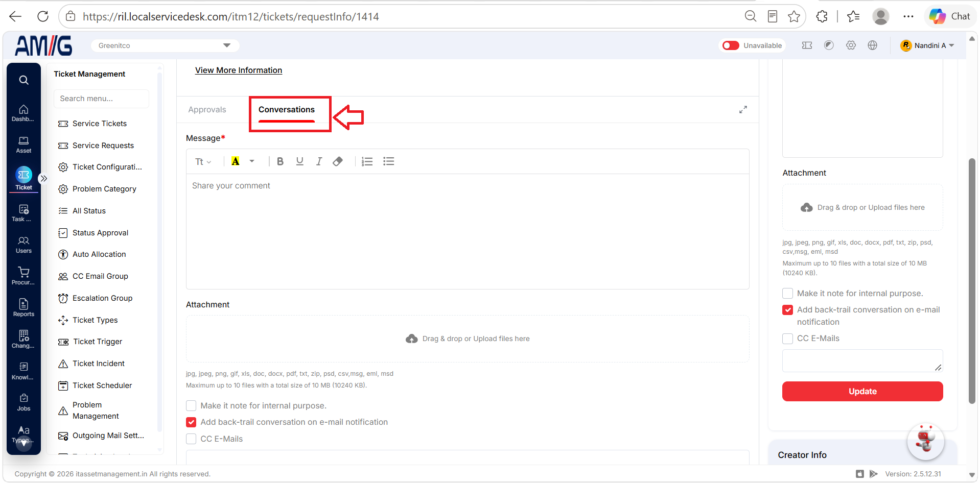The image size is (980, 483).
Task: Open Escalation Group menu item
Action: (x=102, y=298)
